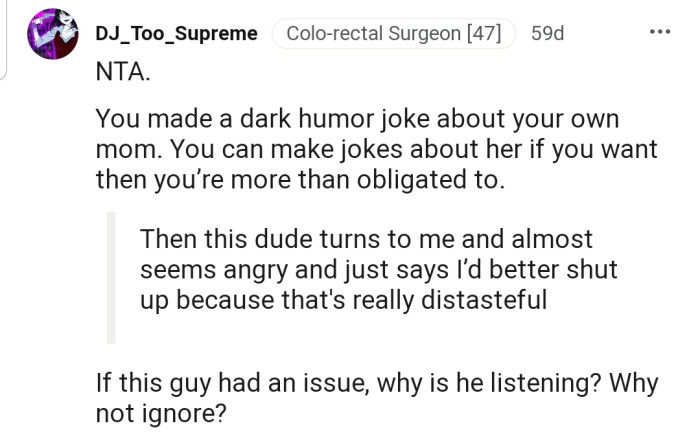
Task: Click the 59d comment timestamp
Action: (547, 33)
